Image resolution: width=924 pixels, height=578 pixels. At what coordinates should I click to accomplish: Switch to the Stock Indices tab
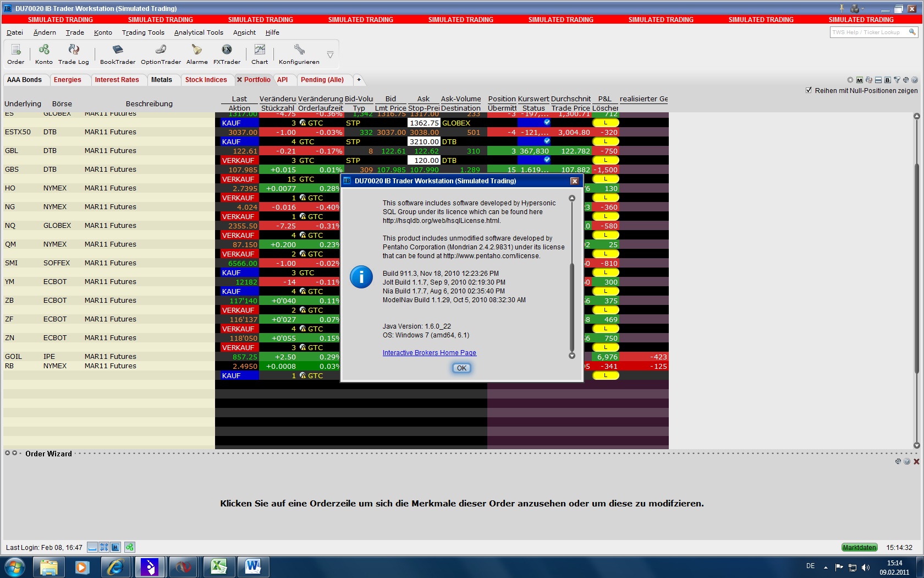(206, 80)
